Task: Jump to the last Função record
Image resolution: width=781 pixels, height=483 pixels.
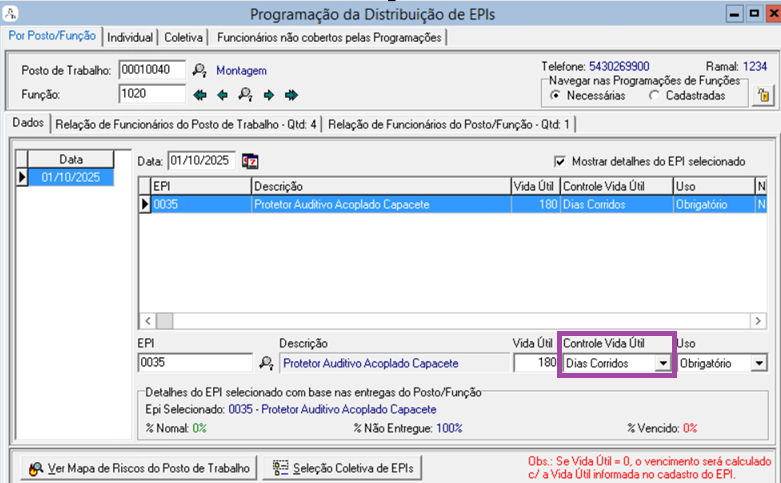Action: (291, 95)
